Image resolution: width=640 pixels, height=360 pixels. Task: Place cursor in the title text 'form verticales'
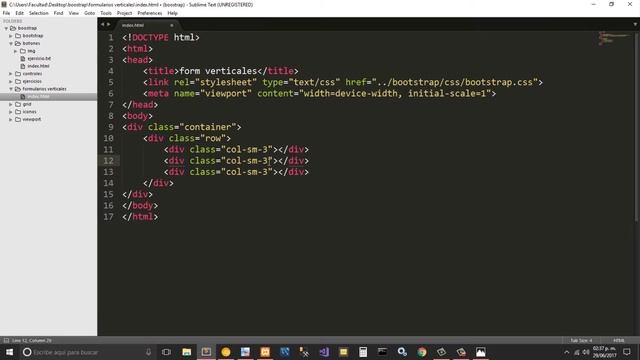[218, 71]
